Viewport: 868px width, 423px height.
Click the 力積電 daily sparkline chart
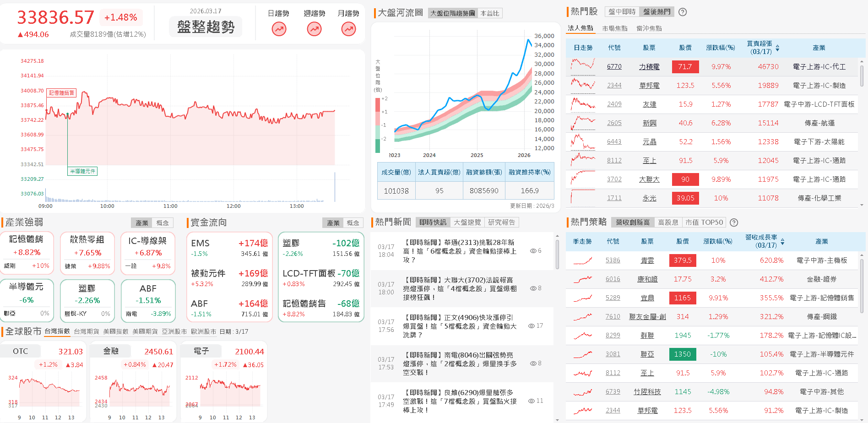point(582,65)
